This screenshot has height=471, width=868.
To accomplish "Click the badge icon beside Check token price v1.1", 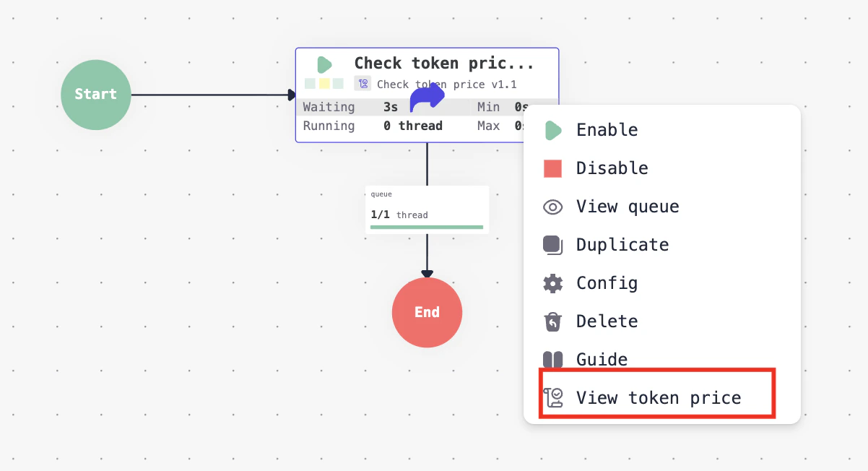I will (363, 84).
